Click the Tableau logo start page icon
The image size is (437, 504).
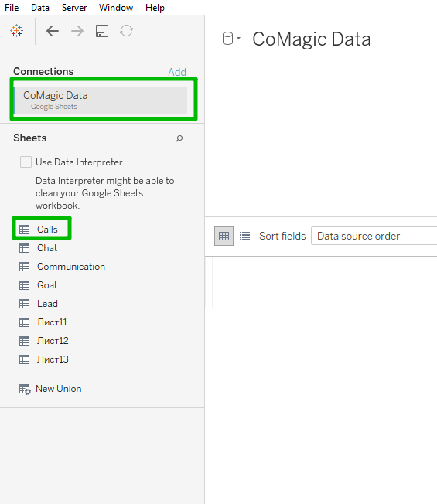point(17,31)
